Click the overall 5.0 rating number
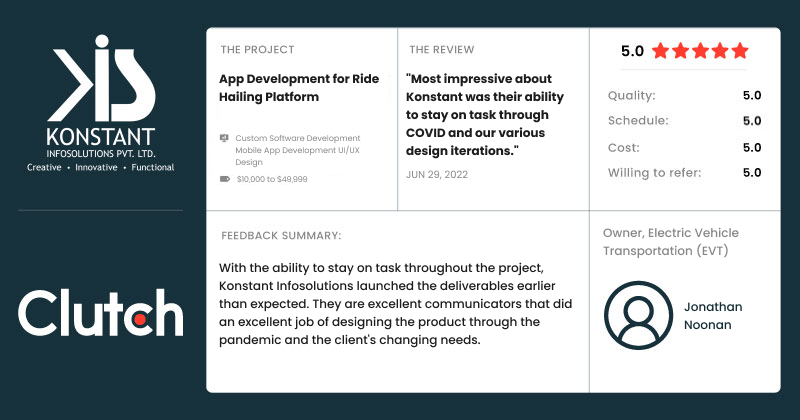Viewport: 800px width, 420px height. click(x=632, y=51)
